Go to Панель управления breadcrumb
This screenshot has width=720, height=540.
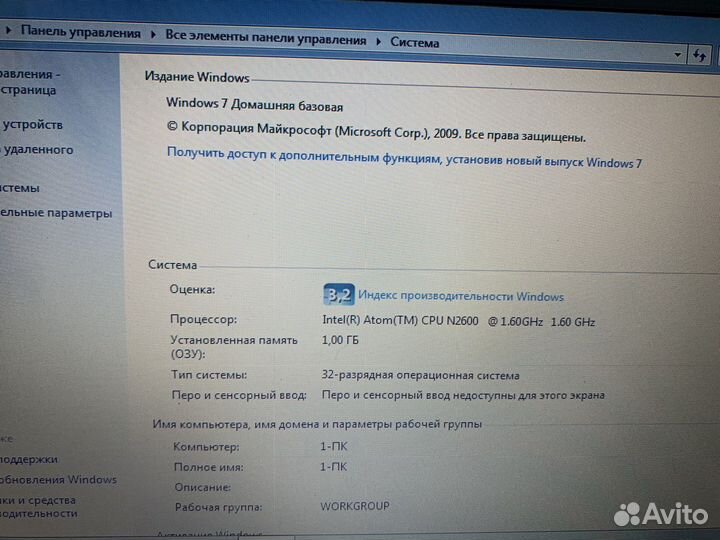pyautogui.click(x=81, y=32)
